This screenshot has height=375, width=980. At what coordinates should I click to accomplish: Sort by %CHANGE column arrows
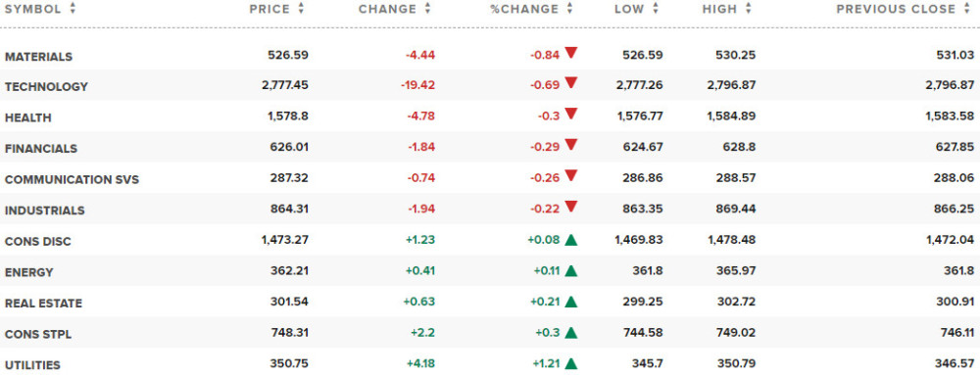point(569,9)
